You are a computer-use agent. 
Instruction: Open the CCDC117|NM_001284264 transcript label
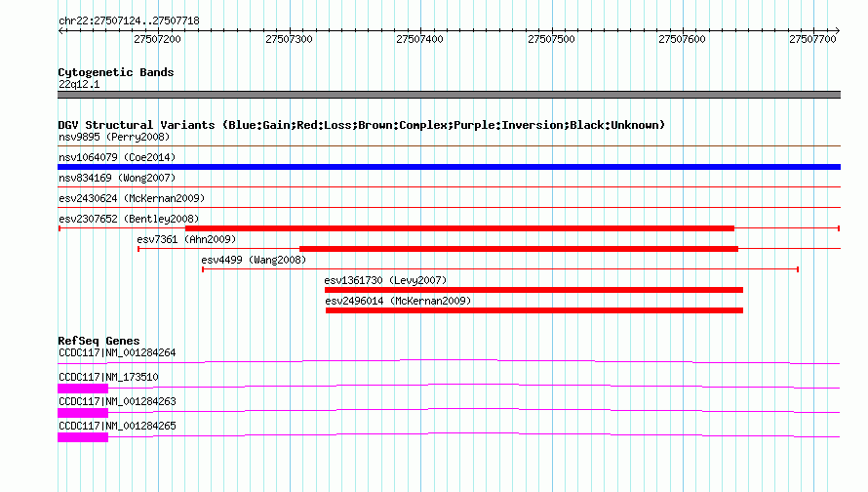pos(117,353)
